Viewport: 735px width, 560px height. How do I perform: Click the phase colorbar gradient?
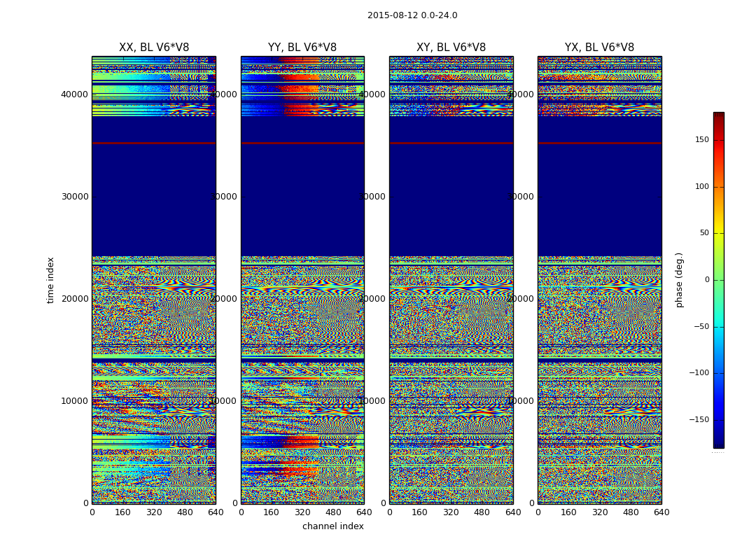[719, 280]
